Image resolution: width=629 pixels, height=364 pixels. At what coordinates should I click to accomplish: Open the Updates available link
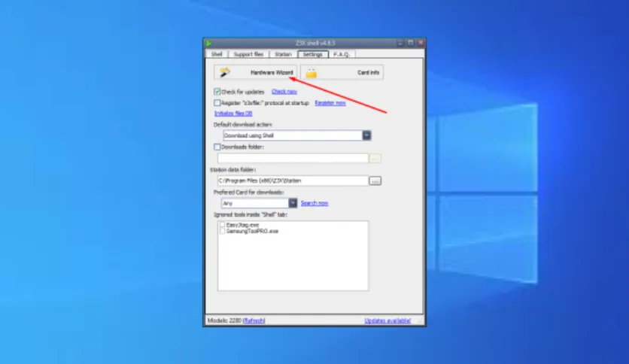[387, 320]
